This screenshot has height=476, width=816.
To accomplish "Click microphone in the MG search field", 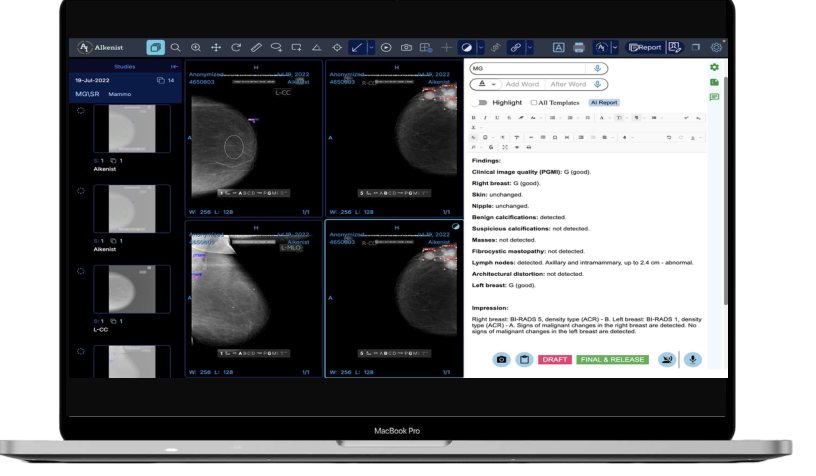I will (x=597, y=68).
